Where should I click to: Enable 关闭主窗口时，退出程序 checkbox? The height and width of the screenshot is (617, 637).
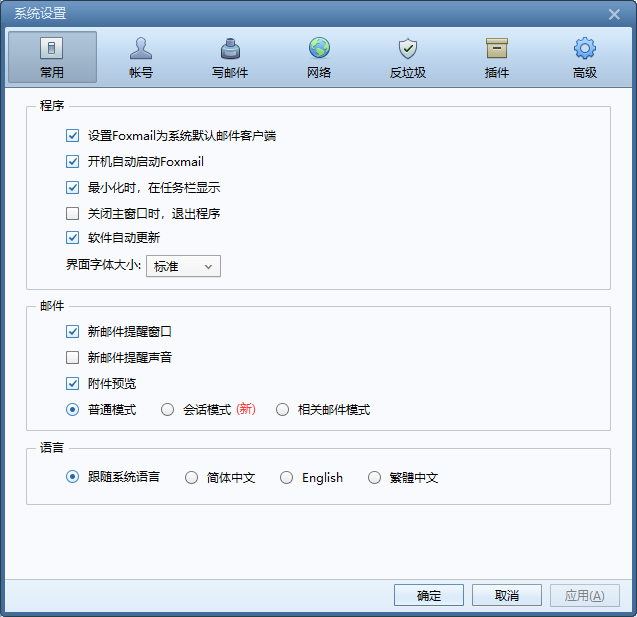click(72, 214)
